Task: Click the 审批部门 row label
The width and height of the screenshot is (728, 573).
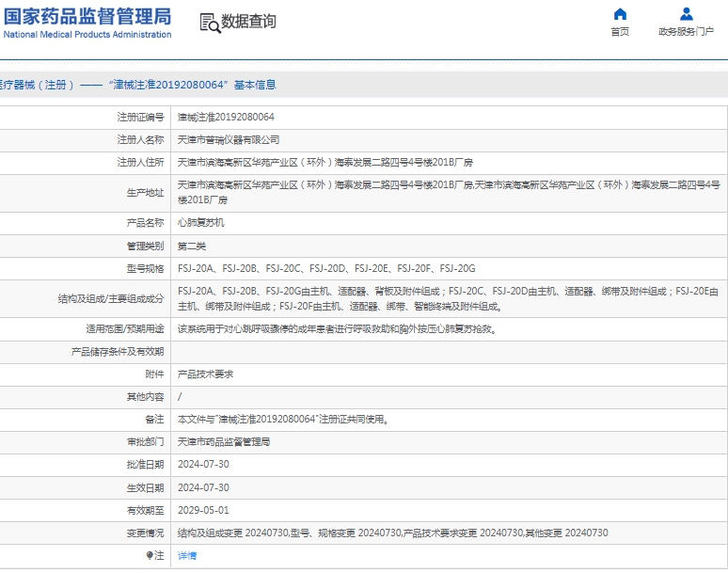Action: pos(146,442)
